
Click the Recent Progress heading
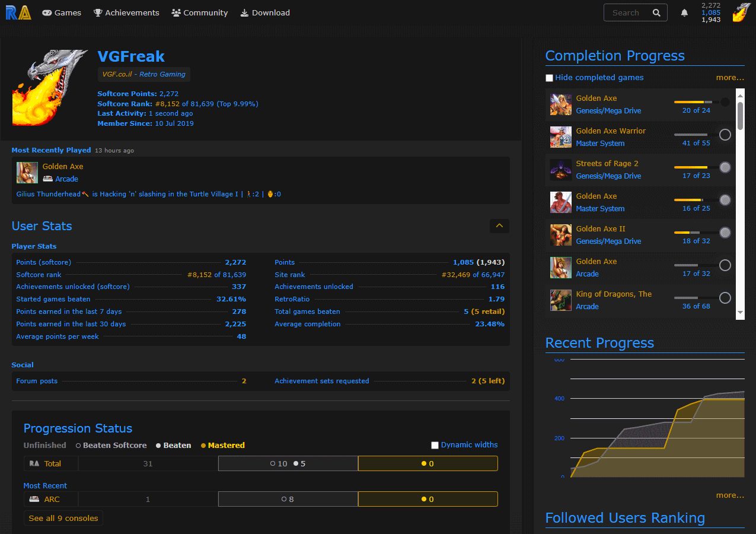tap(599, 343)
